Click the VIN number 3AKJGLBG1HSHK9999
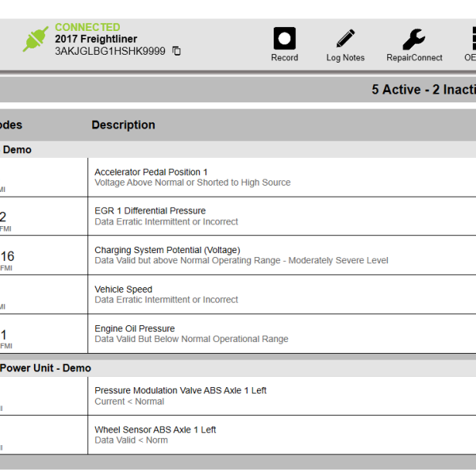The height and width of the screenshot is (476, 476). tap(109, 51)
